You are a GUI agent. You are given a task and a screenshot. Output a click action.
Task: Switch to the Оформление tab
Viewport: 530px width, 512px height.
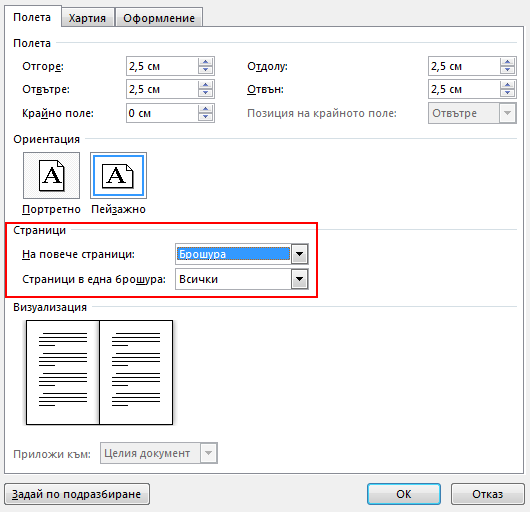159,18
